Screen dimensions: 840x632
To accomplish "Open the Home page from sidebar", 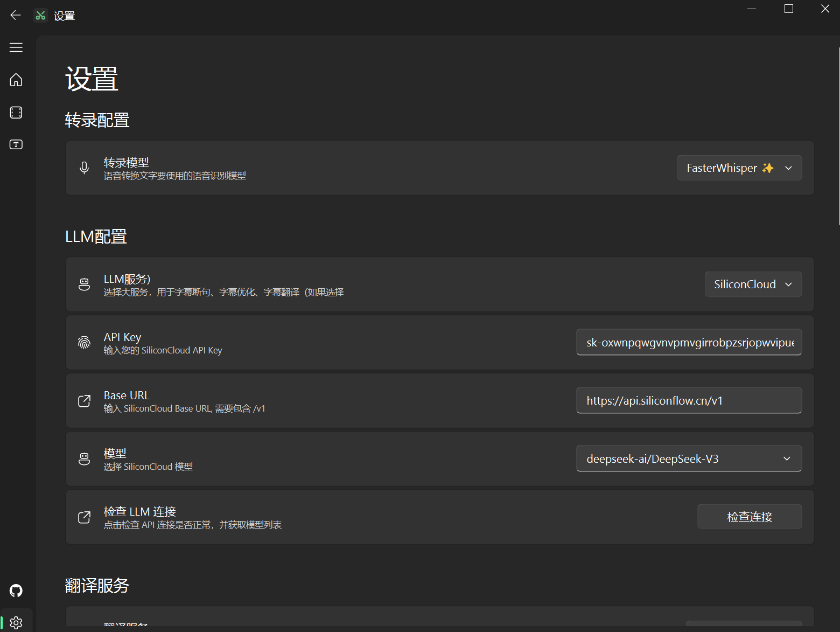I will [x=16, y=80].
